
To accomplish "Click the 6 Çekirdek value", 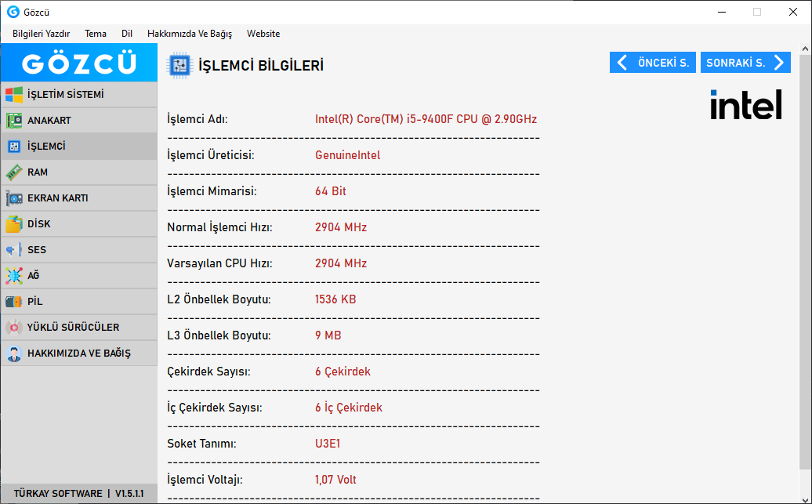I will [x=343, y=372].
